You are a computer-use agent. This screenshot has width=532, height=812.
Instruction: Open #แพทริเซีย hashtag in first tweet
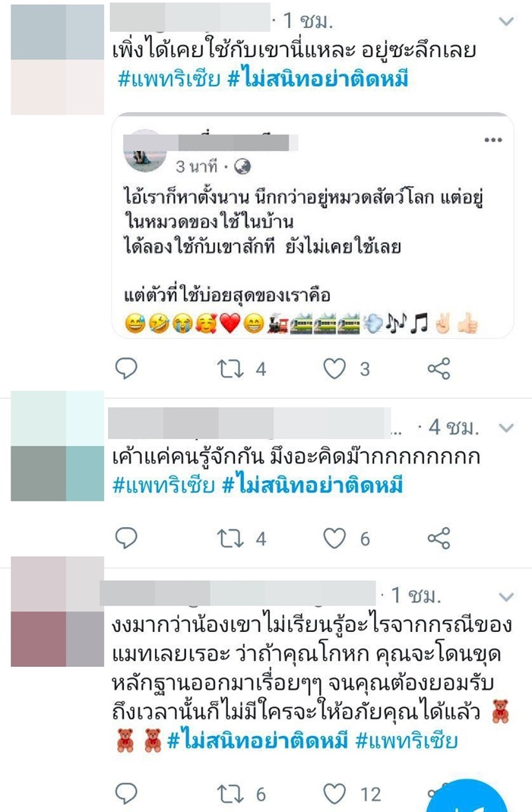(x=169, y=79)
